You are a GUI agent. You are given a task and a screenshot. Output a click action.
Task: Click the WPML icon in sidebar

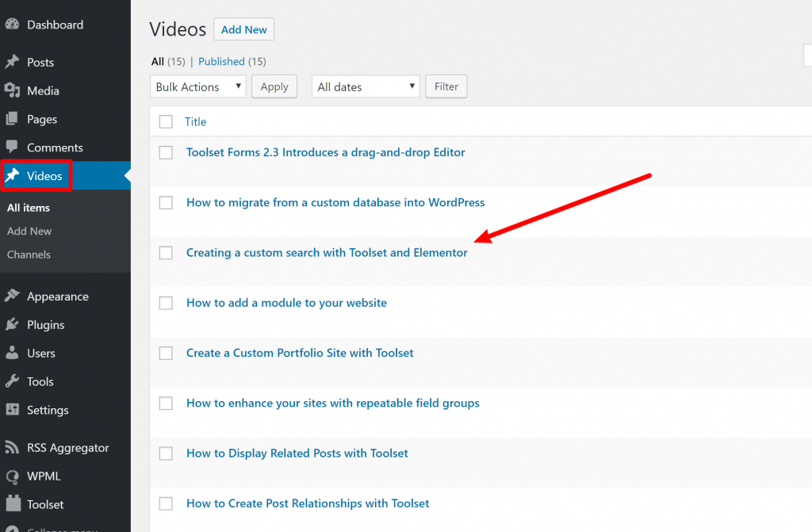12,476
